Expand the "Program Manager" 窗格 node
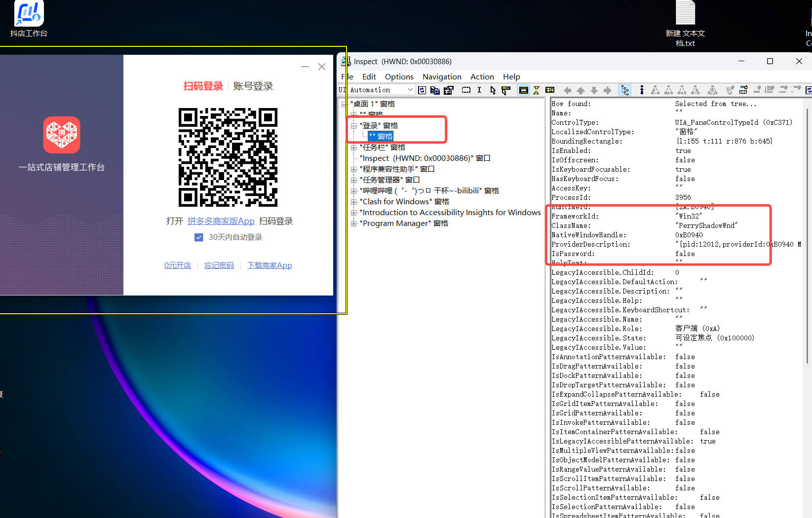Image resolution: width=812 pixels, height=518 pixels. pyautogui.click(x=353, y=223)
